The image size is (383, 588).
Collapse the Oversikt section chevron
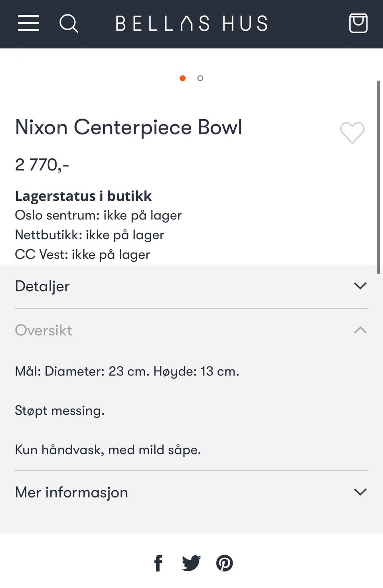[360, 330]
